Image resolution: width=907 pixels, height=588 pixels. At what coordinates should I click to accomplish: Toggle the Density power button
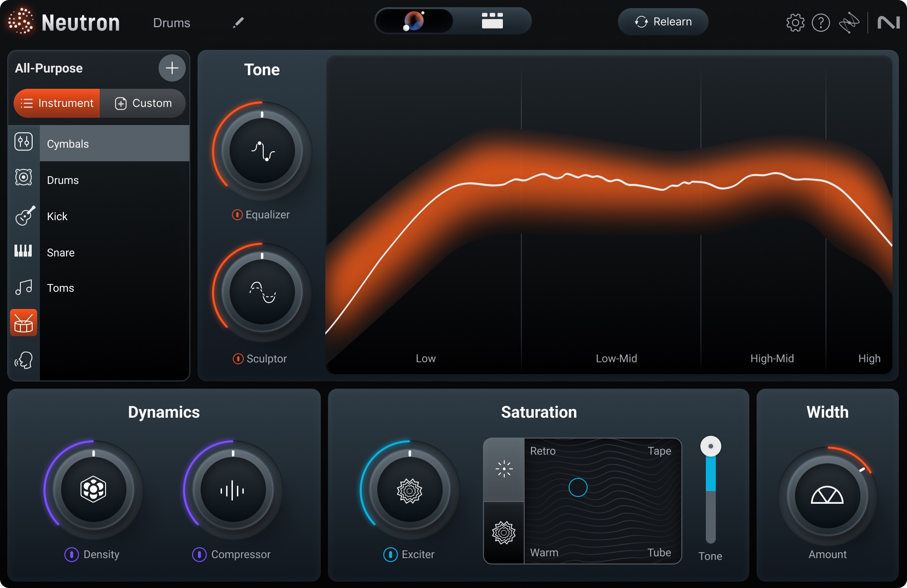[x=72, y=554]
